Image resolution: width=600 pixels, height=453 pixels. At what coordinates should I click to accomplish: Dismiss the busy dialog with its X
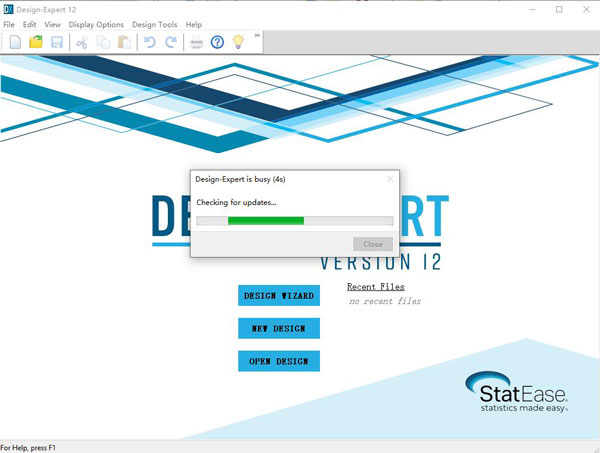pos(390,179)
